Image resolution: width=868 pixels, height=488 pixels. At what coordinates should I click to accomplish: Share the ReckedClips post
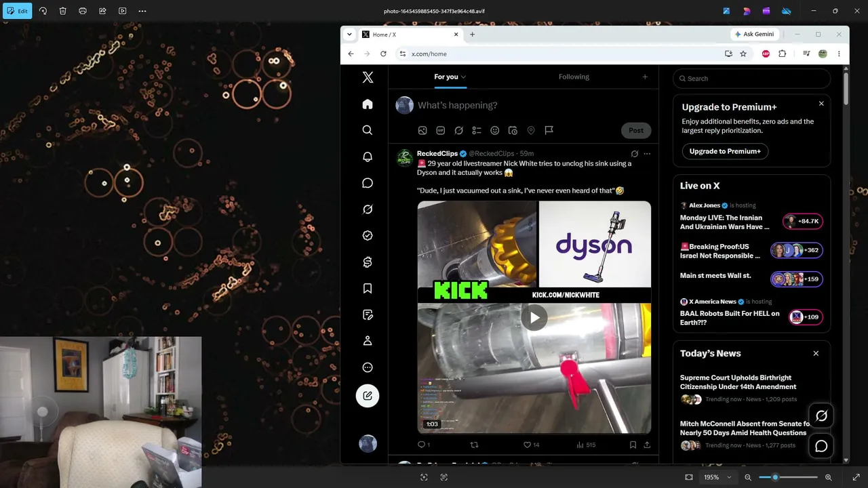point(647,445)
